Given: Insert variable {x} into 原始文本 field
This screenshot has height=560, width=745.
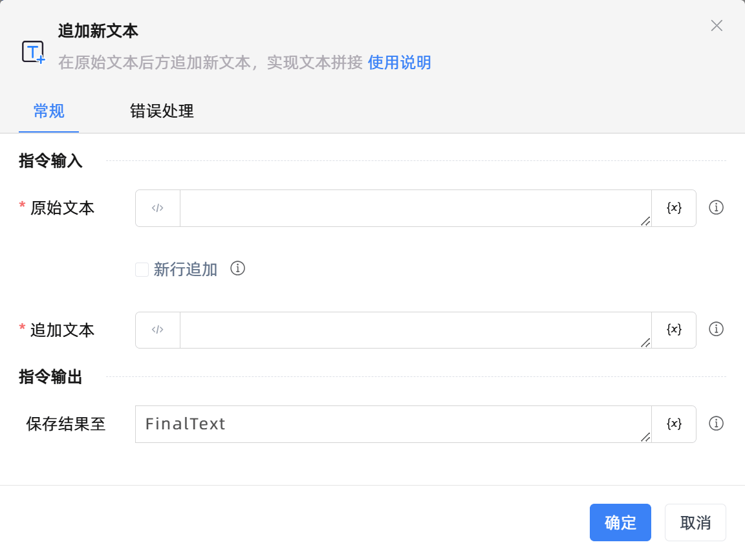Looking at the screenshot, I should click(x=674, y=208).
